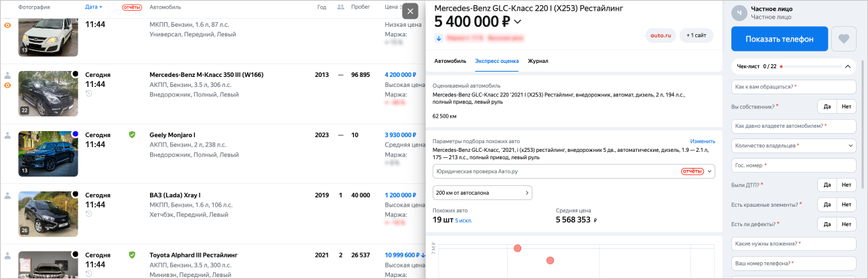The height and width of the screenshot is (279, 868).
Task: Switch to the Автомобиль tab
Action: (450, 61)
